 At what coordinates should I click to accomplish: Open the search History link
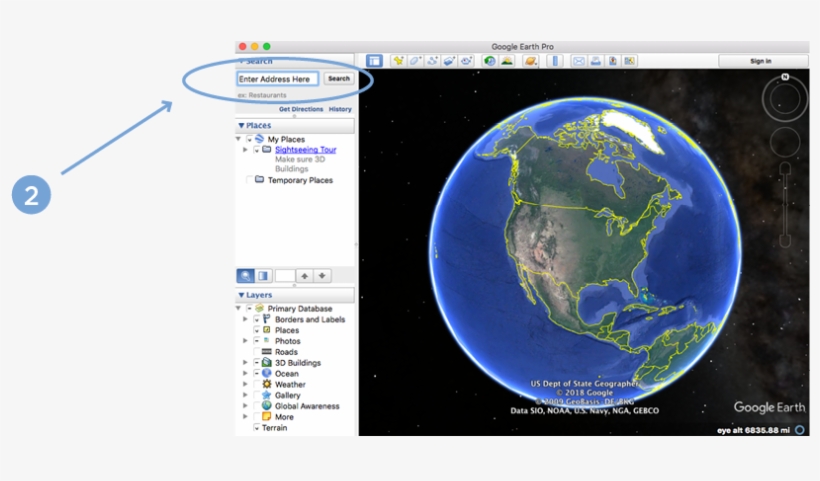340,109
